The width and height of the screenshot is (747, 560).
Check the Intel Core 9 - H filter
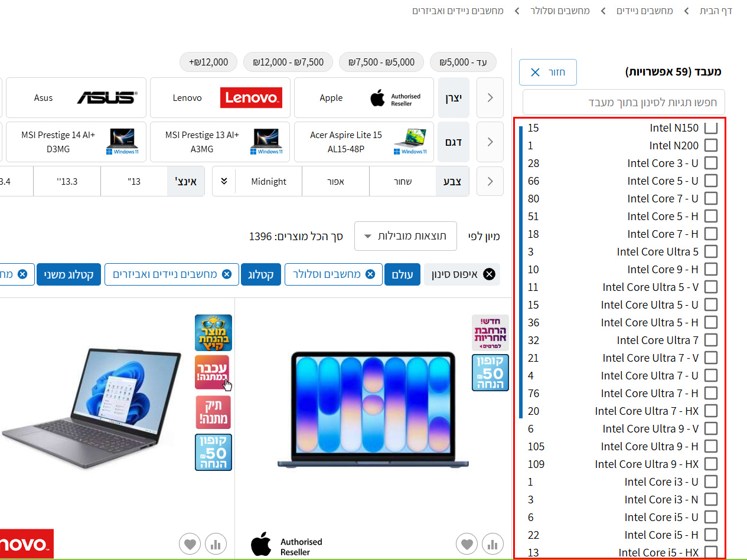tap(711, 269)
